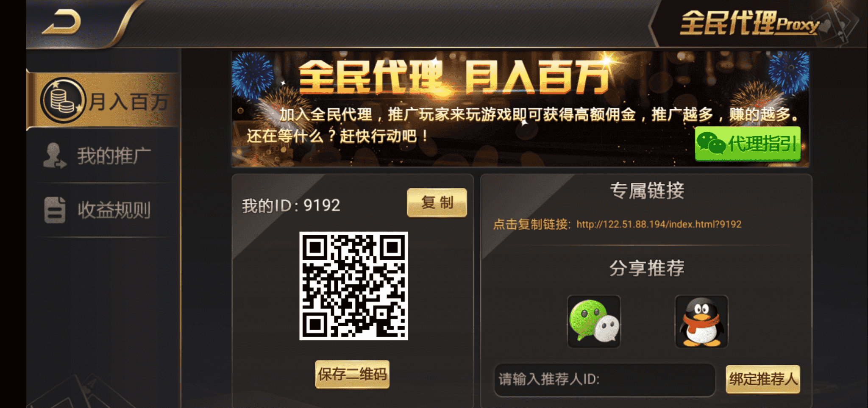Click the 全民代理 Proxy title logo
The image size is (868, 408).
coord(749,23)
